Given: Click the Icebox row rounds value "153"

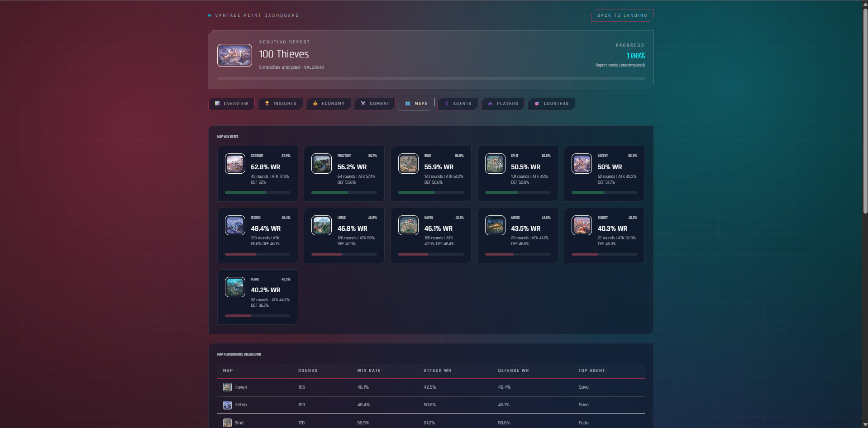Looking at the screenshot, I should pos(301,405).
